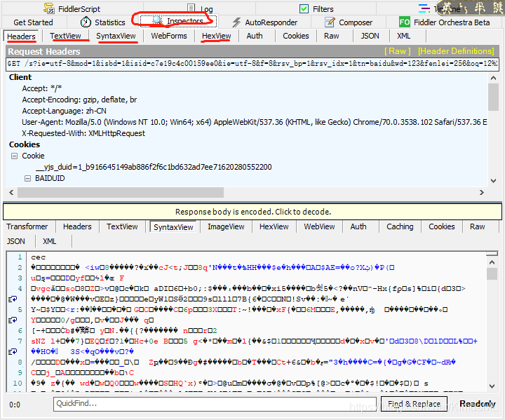Click SyntaxView scroll-down arrow

click(x=492, y=386)
